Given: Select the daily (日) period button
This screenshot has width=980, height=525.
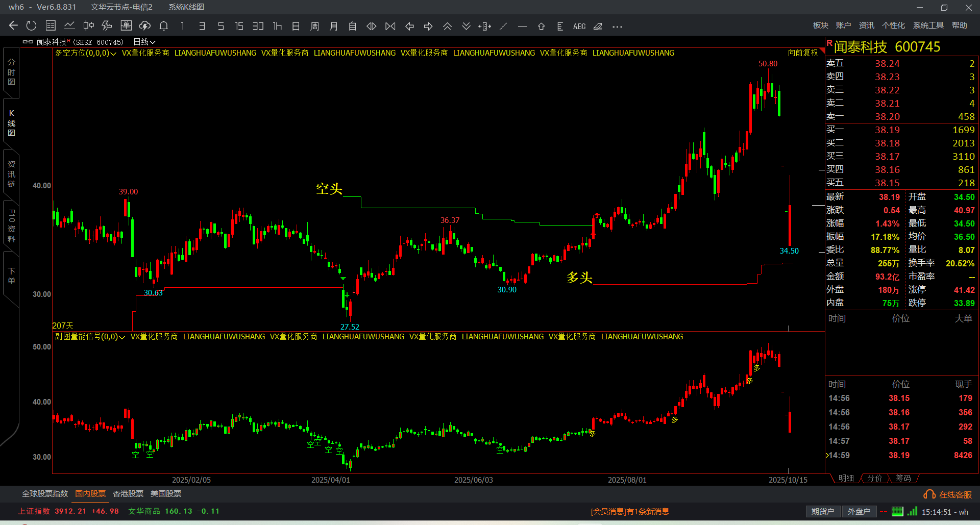Looking at the screenshot, I should (296, 26).
